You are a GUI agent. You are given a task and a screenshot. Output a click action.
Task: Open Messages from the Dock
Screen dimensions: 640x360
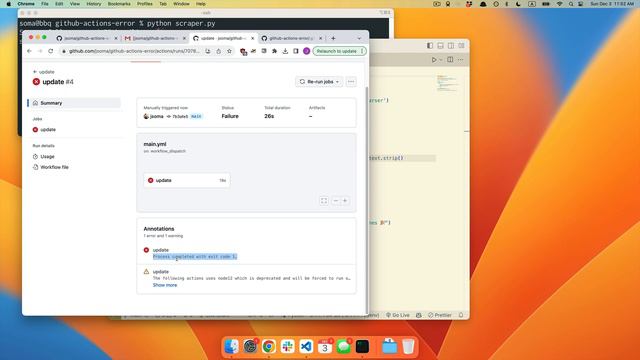(x=343, y=347)
